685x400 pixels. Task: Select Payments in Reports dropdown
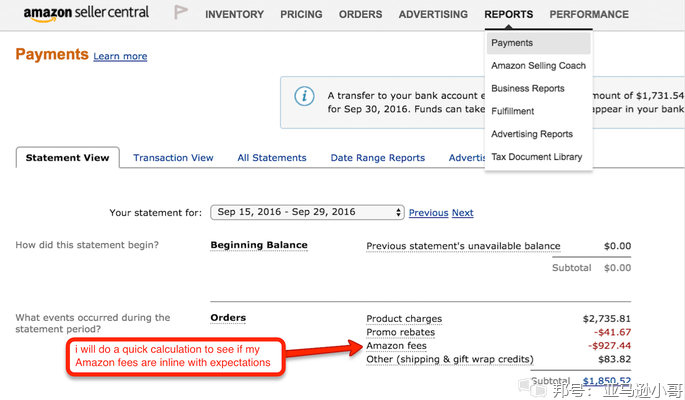tap(512, 43)
